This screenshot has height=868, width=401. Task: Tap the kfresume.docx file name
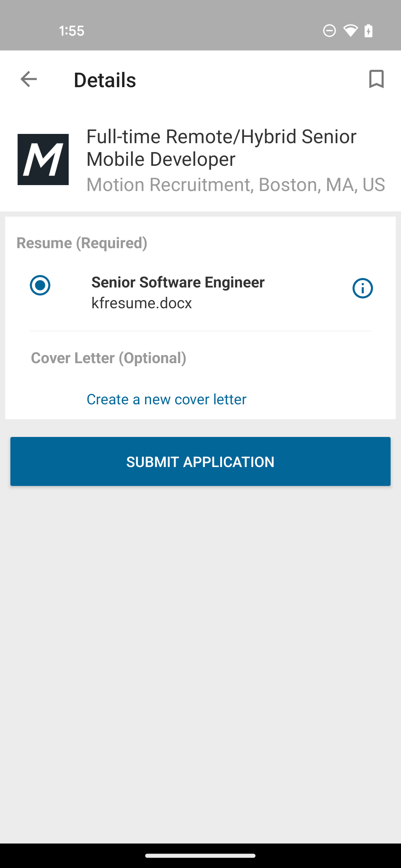(141, 303)
